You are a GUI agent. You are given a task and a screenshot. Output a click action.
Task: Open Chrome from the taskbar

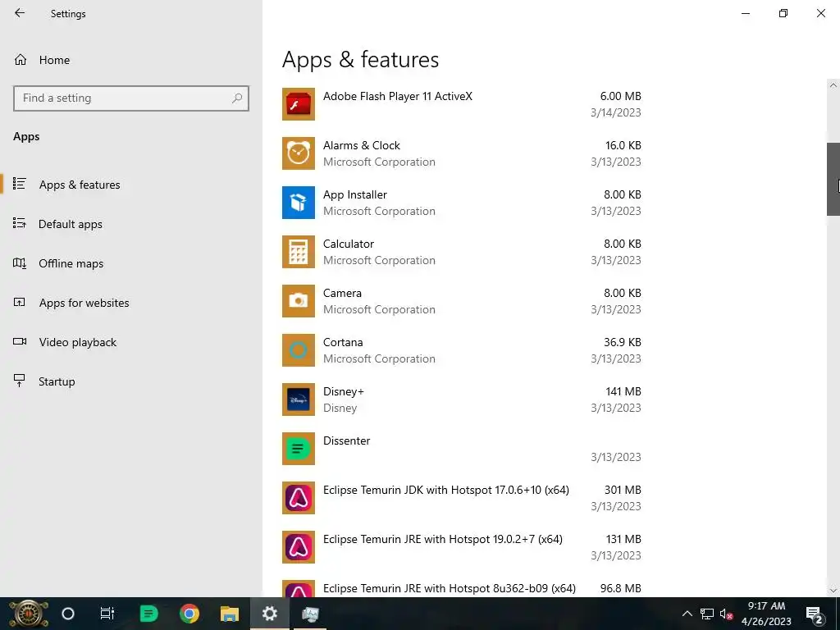(189, 614)
